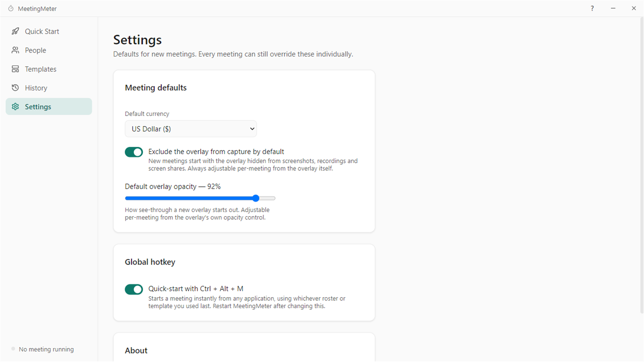
Task: Click the 'MeetingMeter' title bar text
Action: click(x=37, y=9)
